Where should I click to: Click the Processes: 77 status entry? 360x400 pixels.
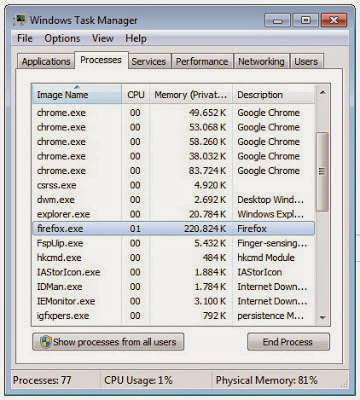pos(42,380)
